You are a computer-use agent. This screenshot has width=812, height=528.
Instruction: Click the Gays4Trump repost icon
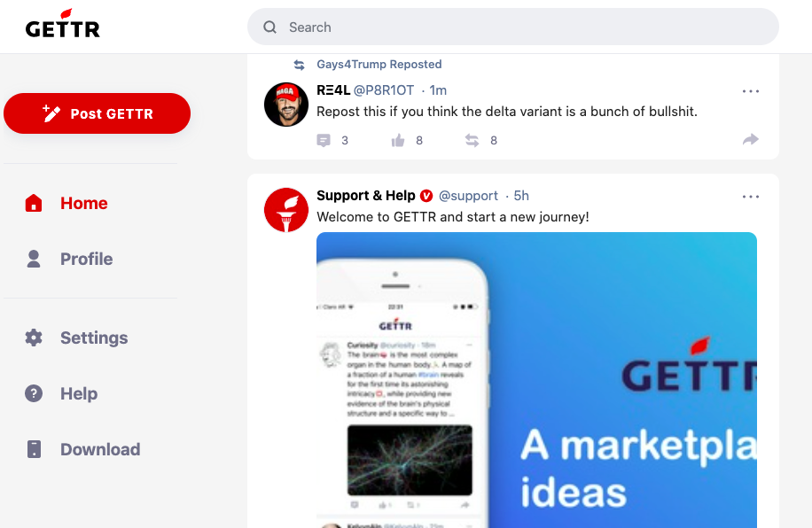300,65
